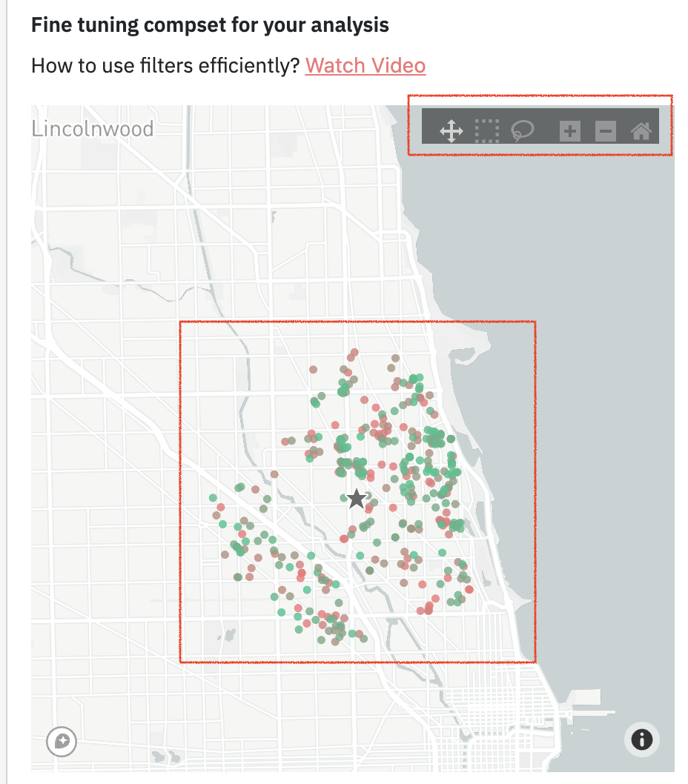Open the Watch Video link
The height and width of the screenshot is (784, 688).
click(x=365, y=65)
